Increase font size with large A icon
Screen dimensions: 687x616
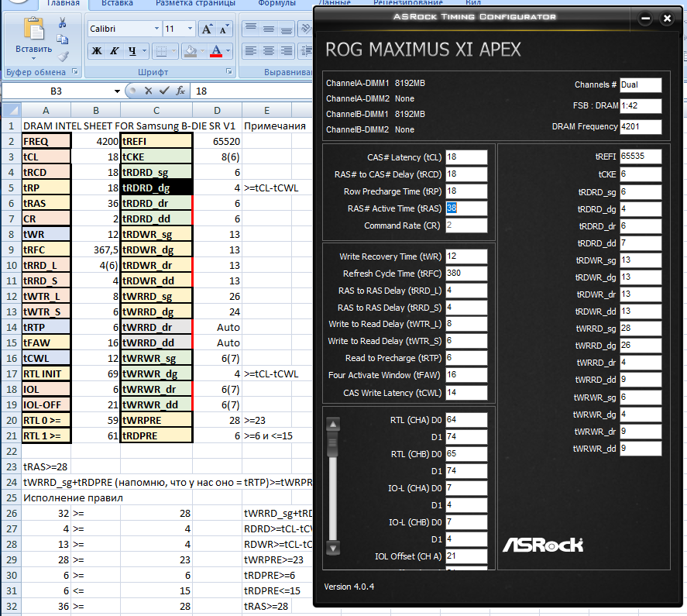click(206, 29)
